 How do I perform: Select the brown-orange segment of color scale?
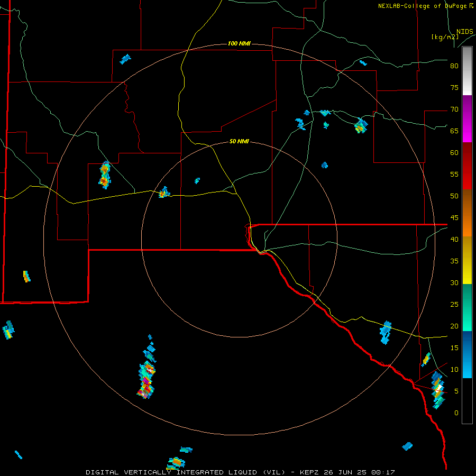[467, 213]
